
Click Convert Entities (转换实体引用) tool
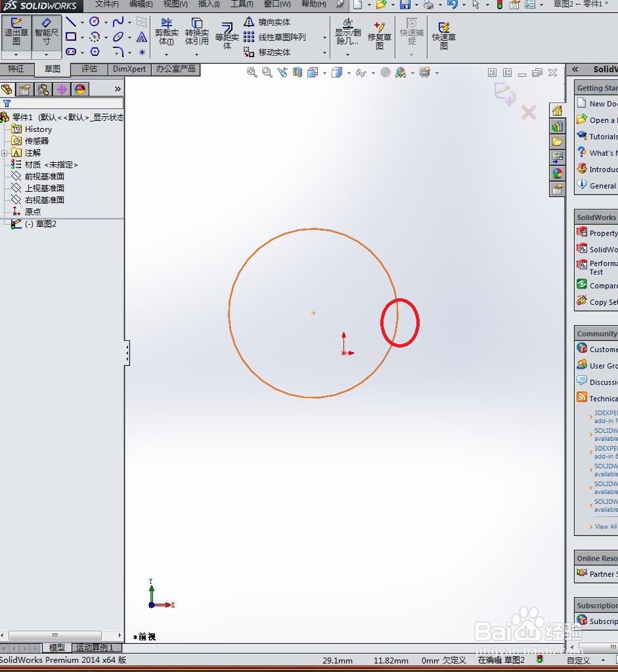[x=197, y=32]
